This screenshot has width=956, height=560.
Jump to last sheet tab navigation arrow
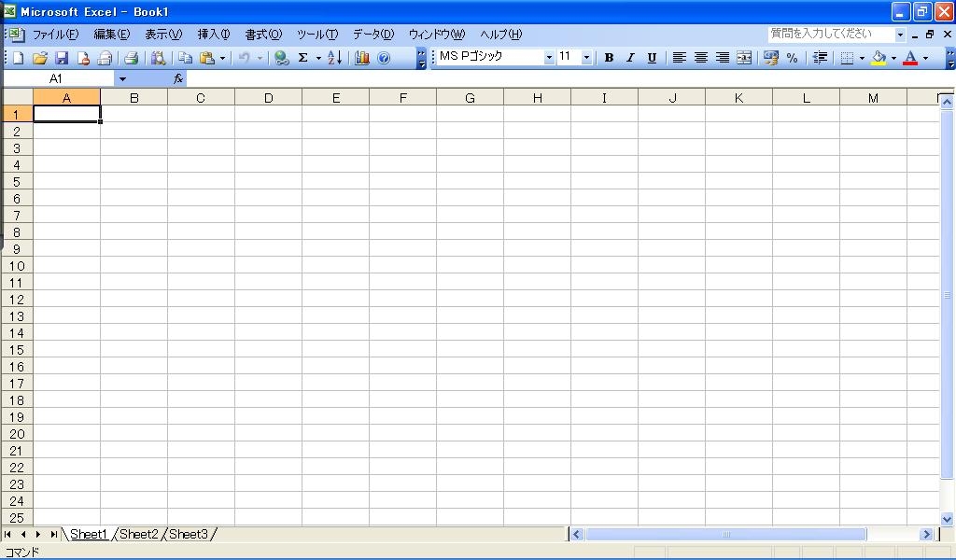[x=53, y=535]
